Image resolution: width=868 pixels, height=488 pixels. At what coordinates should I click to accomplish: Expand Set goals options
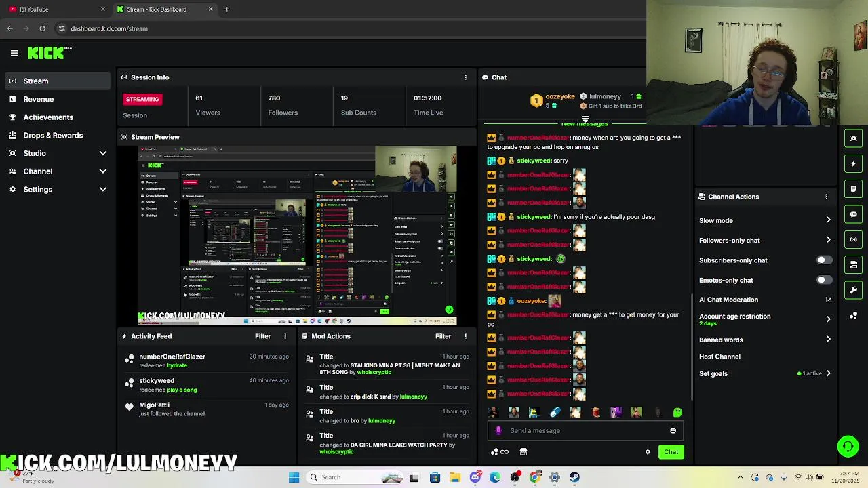pyautogui.click(x=828, y=373)
